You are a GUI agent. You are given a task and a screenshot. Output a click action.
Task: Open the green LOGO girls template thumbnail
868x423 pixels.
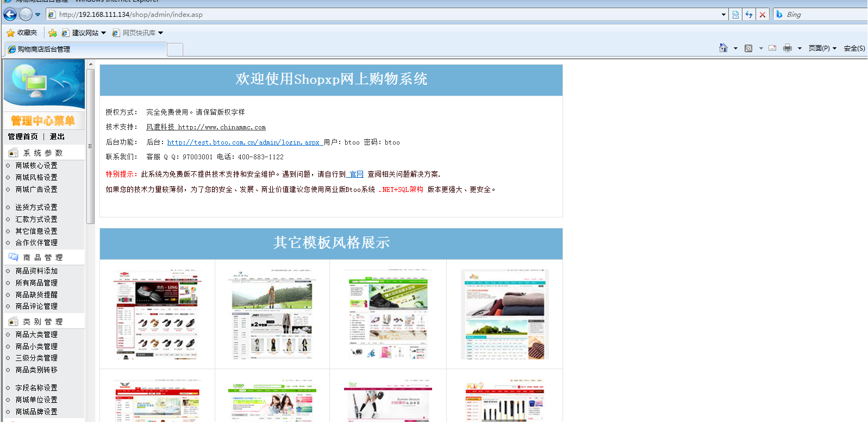point(272,401)
